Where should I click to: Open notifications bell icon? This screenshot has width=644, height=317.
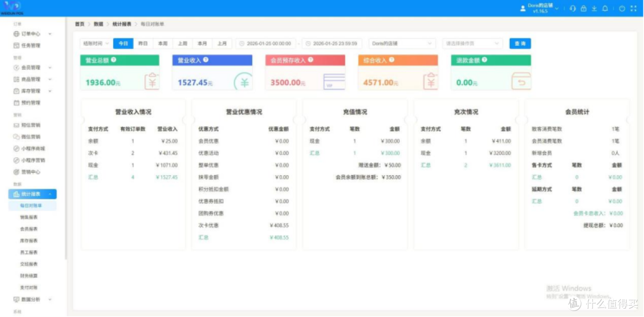coord(605,8)
